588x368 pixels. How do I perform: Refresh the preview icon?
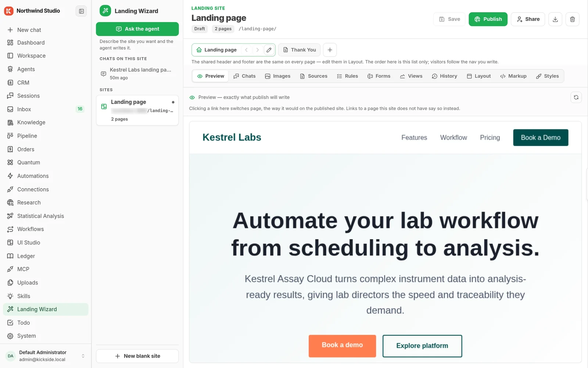click(x=576, y=97)
